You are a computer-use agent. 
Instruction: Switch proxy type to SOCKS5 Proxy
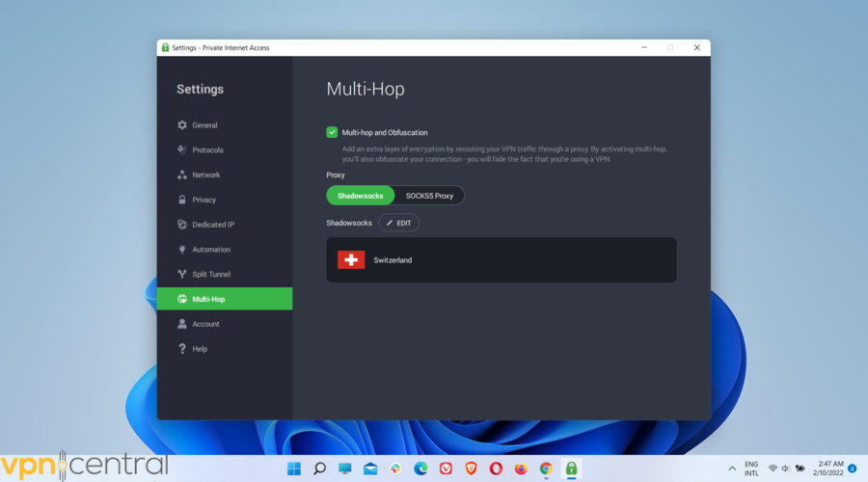pyautogui.click(x=429, y=196)
